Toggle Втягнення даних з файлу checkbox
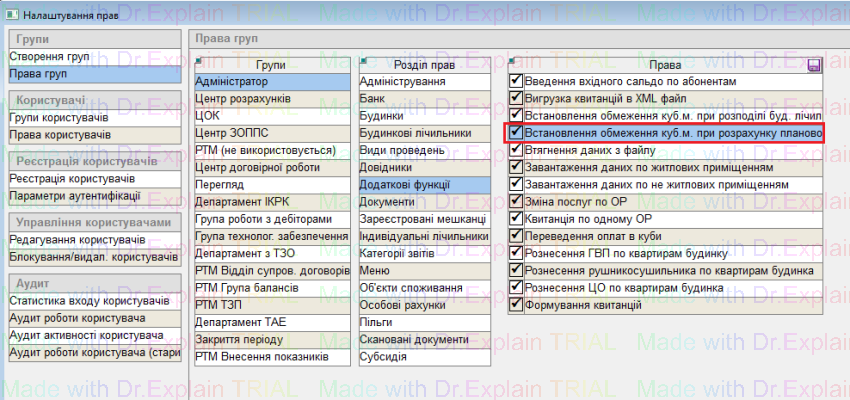 click(x=516, y=150)
